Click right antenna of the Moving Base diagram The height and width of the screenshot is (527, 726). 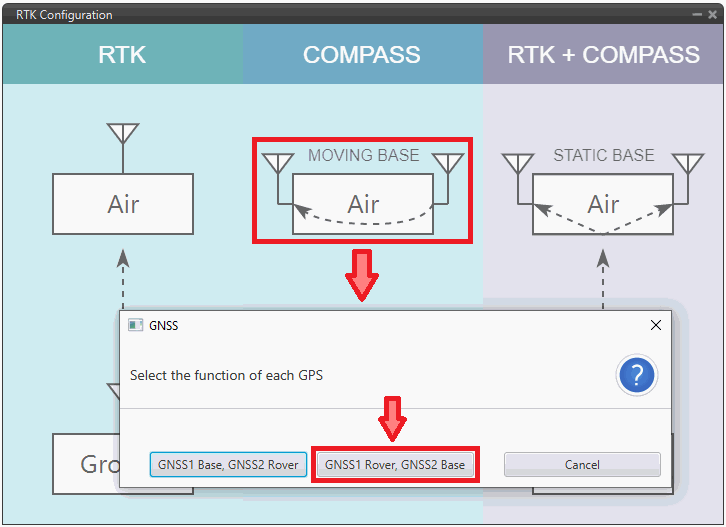tap(449, 163)
